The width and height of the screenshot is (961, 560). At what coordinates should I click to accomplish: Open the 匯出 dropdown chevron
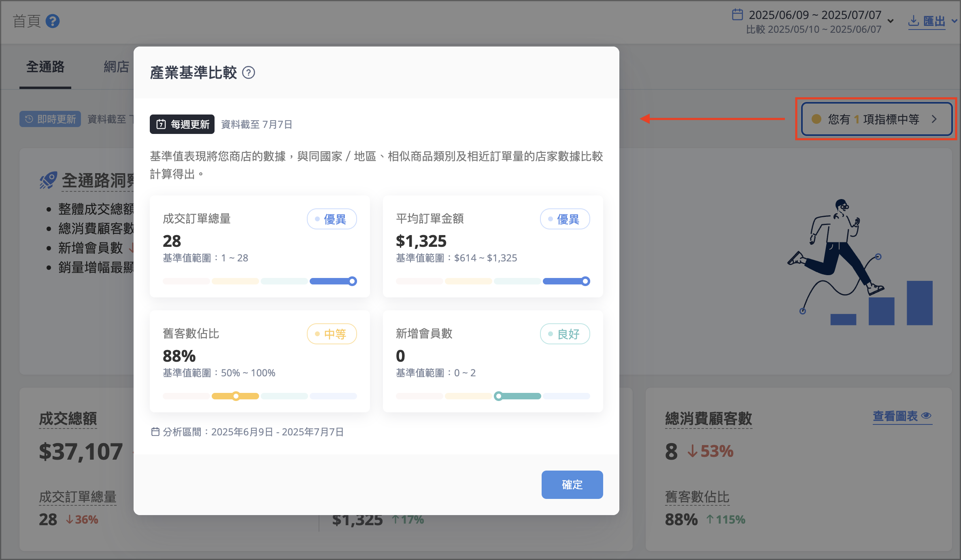(x=954, y=21)
